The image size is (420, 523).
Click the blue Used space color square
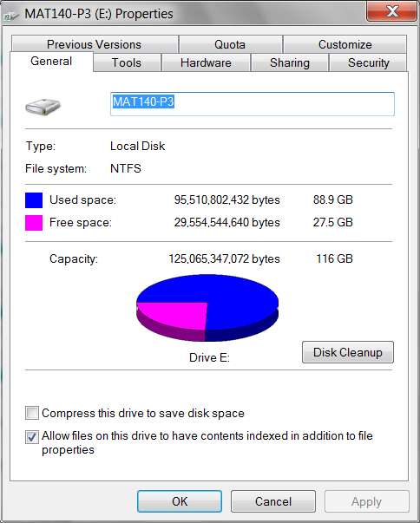(x=34, y=200)
